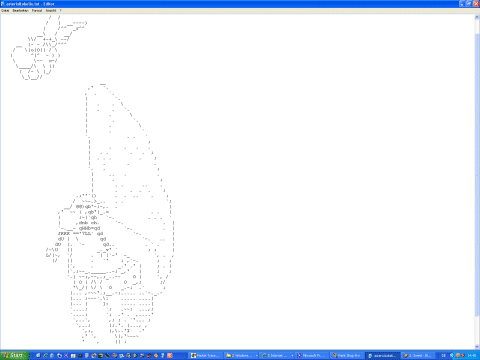The height and width of the screenshot is (360, 480).
Task: Open the question mark help menu
Action: (x=60, y=11)
